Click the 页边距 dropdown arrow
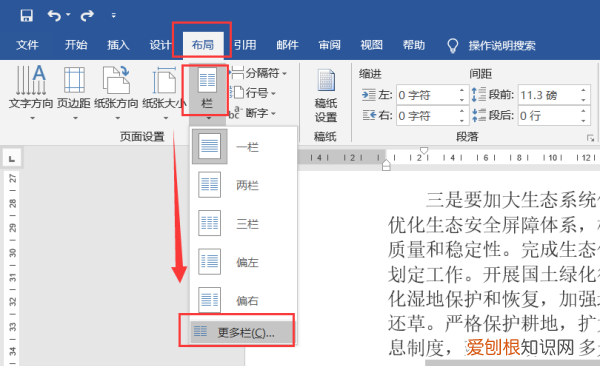Viewport: 600px width, 366px height. pos(75,118)
